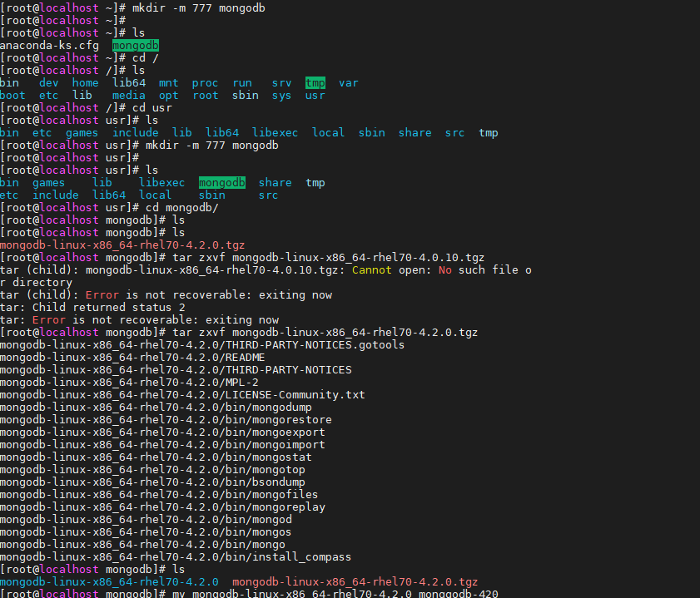Click the README extracted file line
The width and height of the screenshot is (700, 598).
click(x=132, y=358)
